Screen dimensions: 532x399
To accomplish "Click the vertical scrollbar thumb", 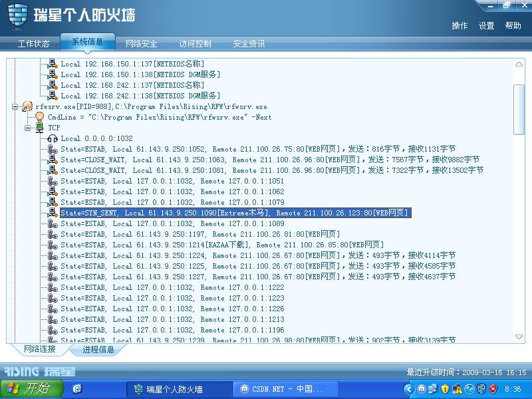I will 519,110.
